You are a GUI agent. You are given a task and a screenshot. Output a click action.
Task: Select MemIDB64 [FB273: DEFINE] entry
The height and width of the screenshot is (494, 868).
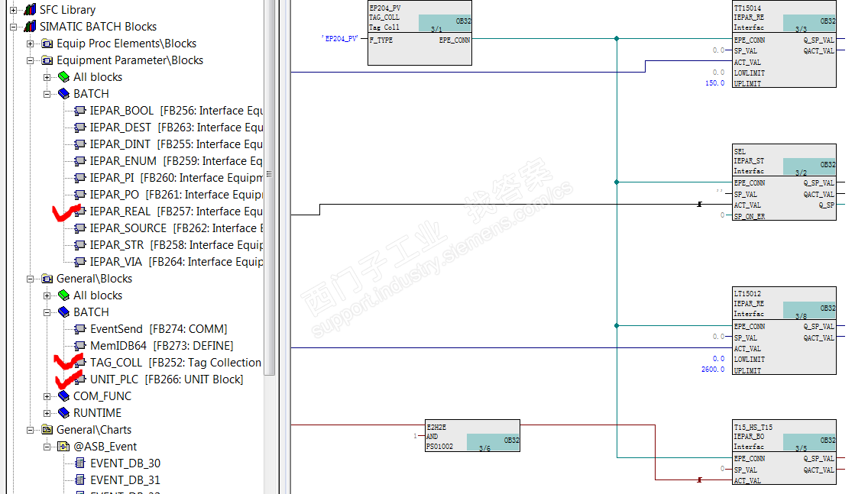[162, 346]
